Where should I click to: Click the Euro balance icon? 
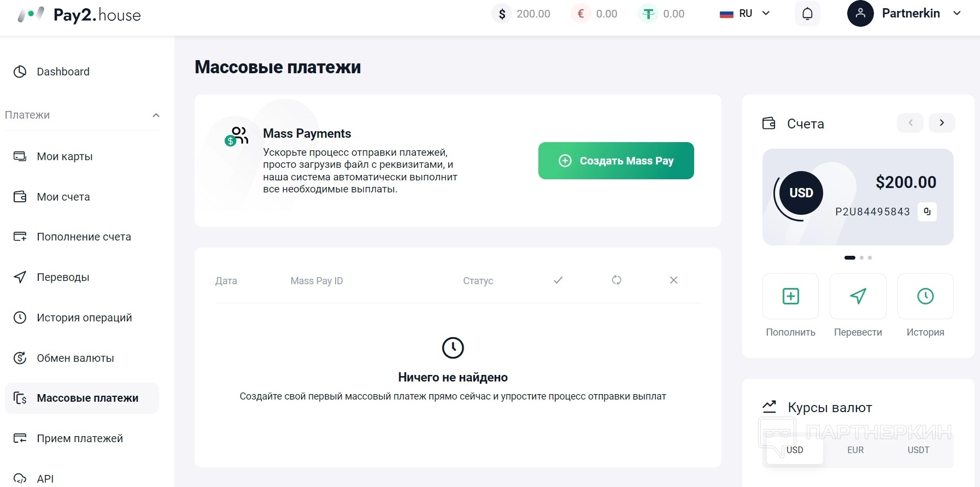point(581,14)
